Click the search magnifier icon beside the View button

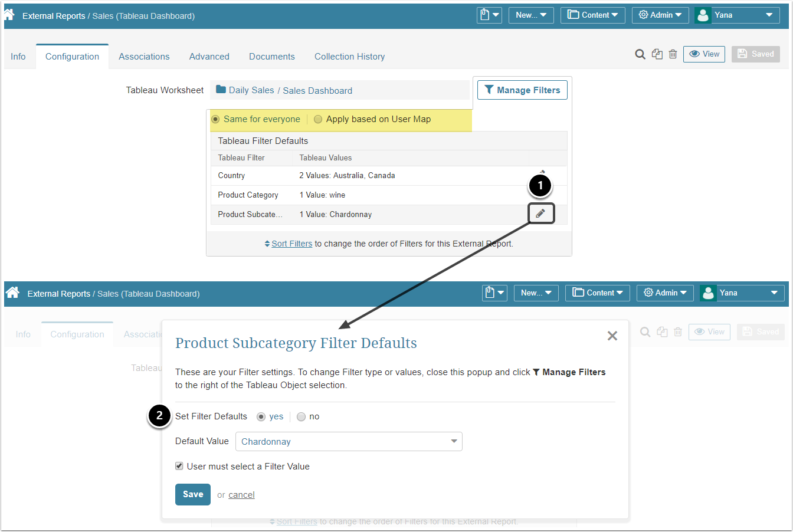[640, 54]
